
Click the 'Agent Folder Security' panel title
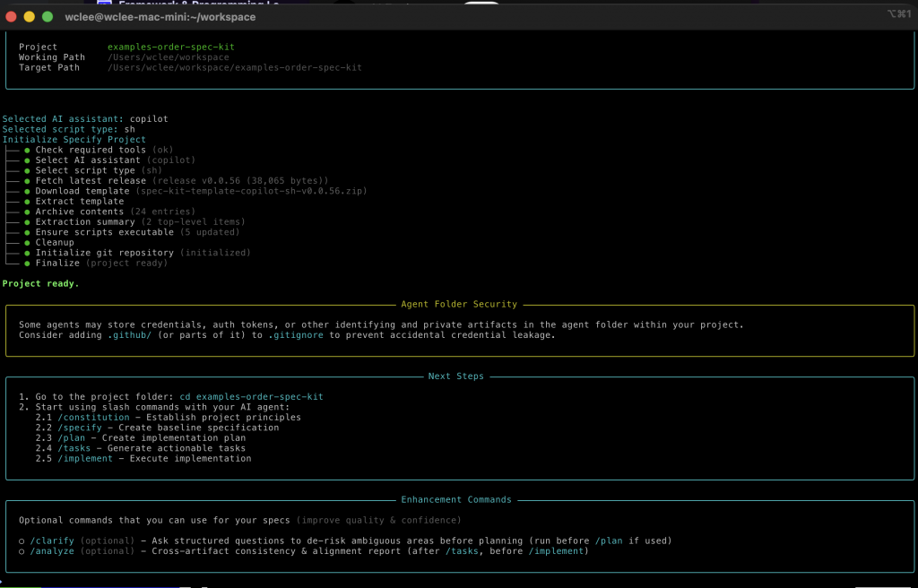459,305
